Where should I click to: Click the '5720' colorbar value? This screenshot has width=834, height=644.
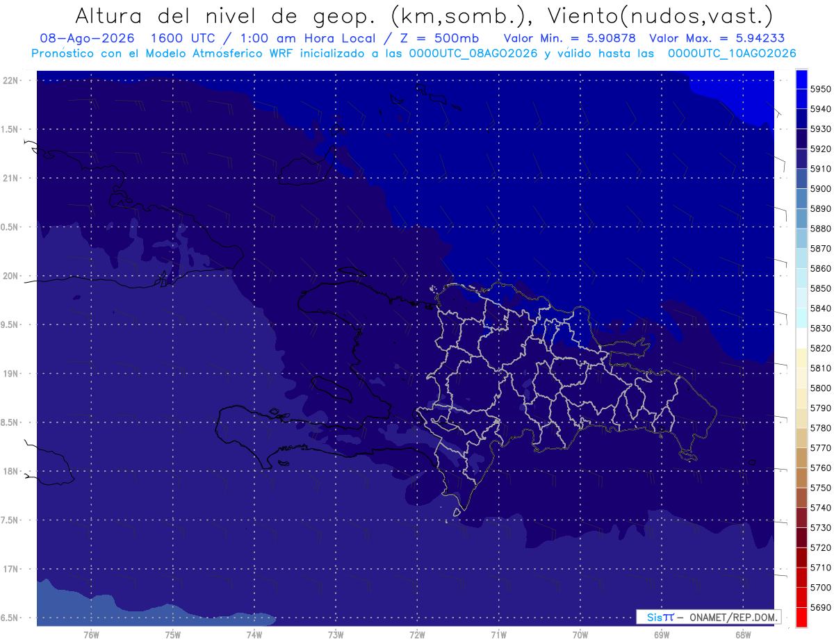(x=821, y=547)
